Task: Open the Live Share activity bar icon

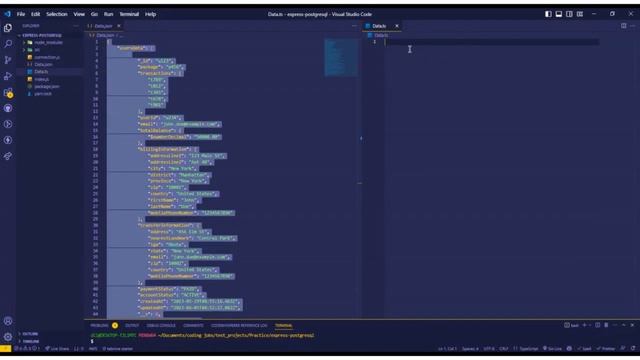Action: tap(8, 156)
